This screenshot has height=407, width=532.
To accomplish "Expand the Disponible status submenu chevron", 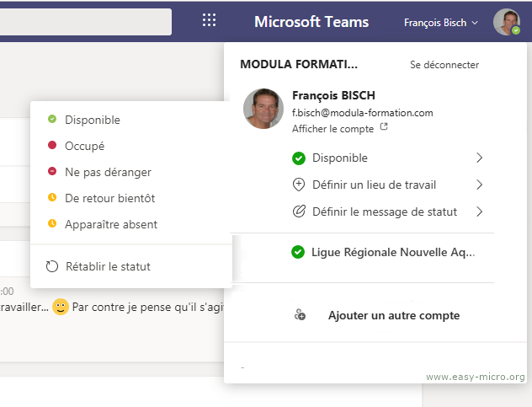I will (479, 158).
